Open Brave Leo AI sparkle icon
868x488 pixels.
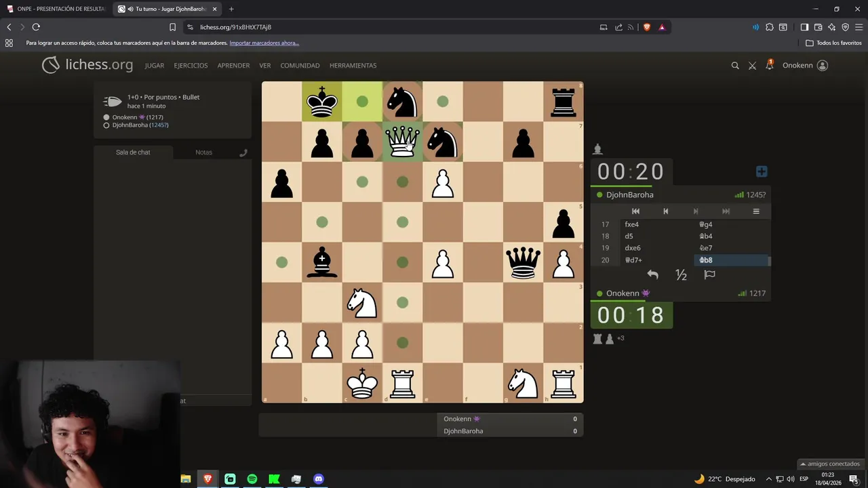pyautogui.click(x=831, y=27)
